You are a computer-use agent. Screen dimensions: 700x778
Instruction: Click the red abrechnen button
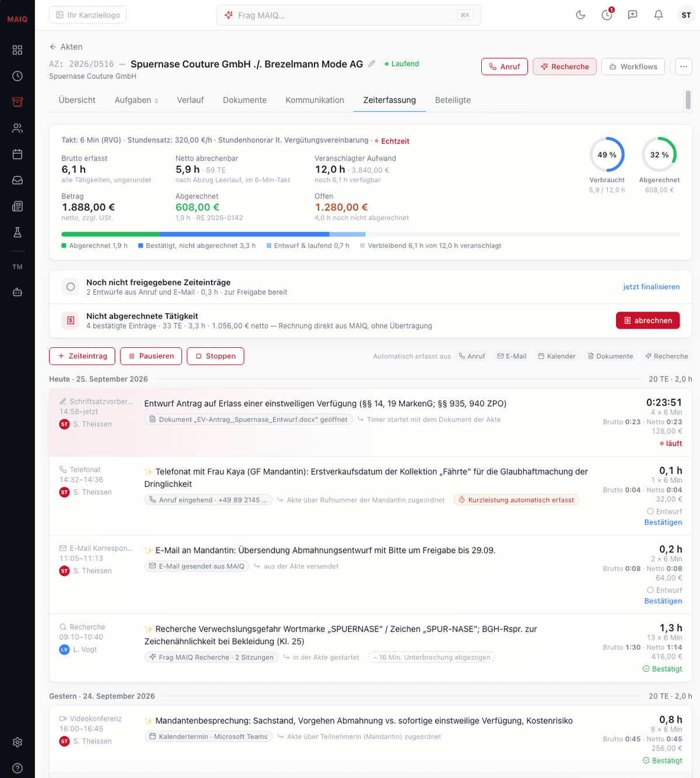coord(647,320)
